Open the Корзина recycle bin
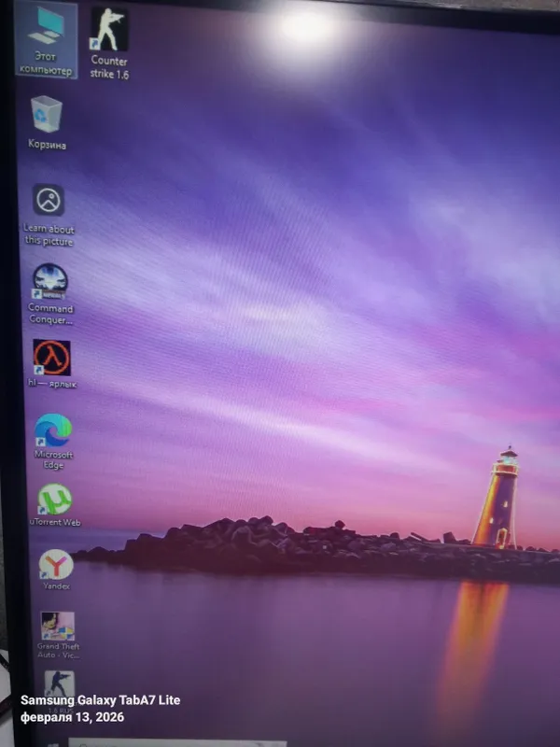The width and height of the screenshot is (560, 747). (47, 123)
